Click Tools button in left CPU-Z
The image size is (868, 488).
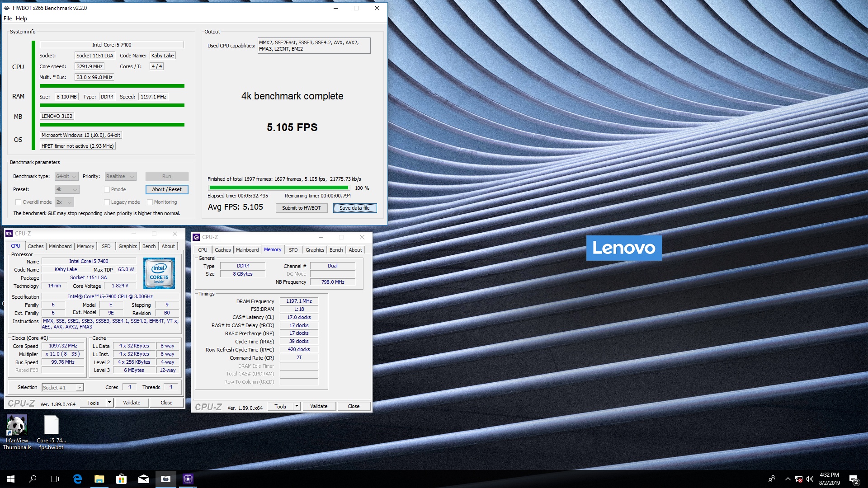(x=93, y=403)
